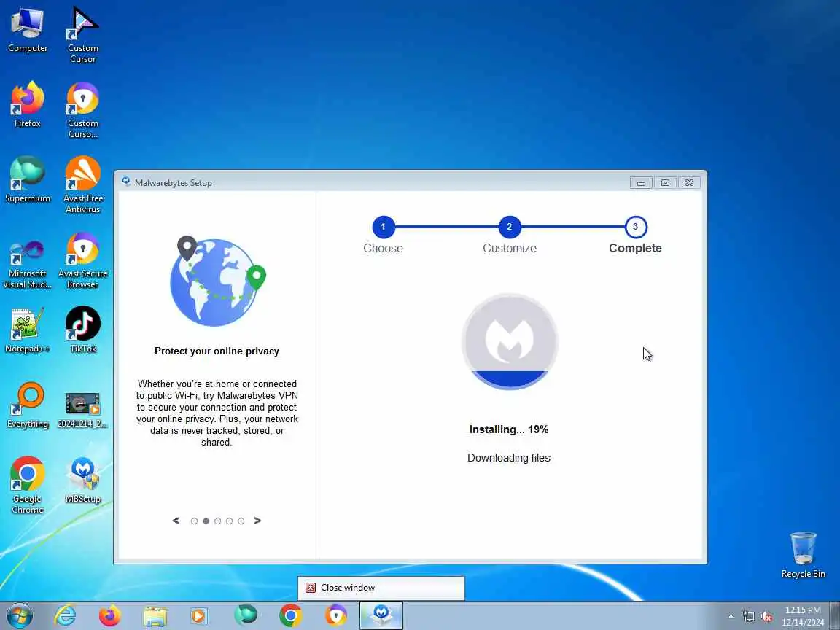Open the Custom Cursor arrow-pointer shortcut

82,35
